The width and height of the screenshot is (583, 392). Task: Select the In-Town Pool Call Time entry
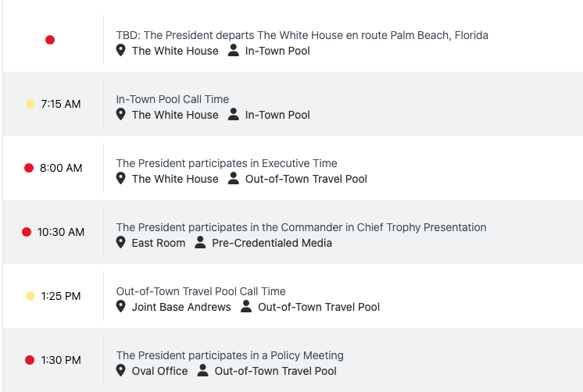173,99
